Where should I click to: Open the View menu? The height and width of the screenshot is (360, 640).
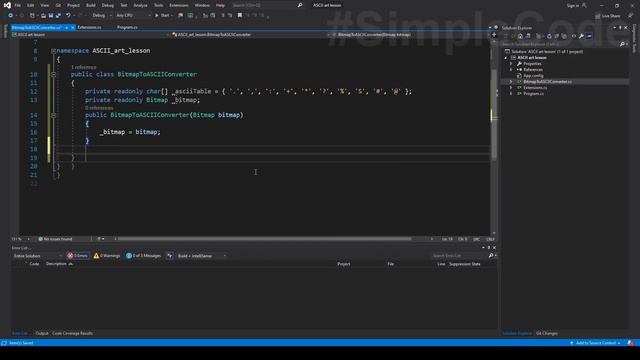tap(44, 5)
